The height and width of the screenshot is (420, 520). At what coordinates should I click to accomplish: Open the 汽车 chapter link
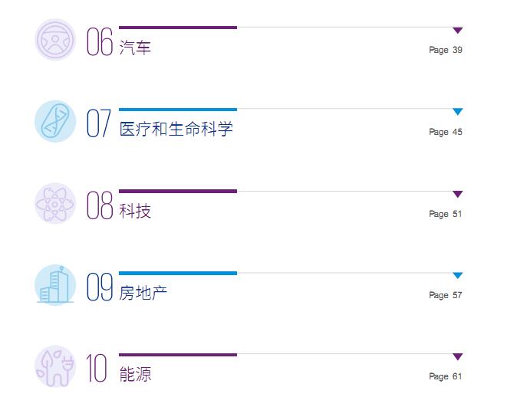135,48
